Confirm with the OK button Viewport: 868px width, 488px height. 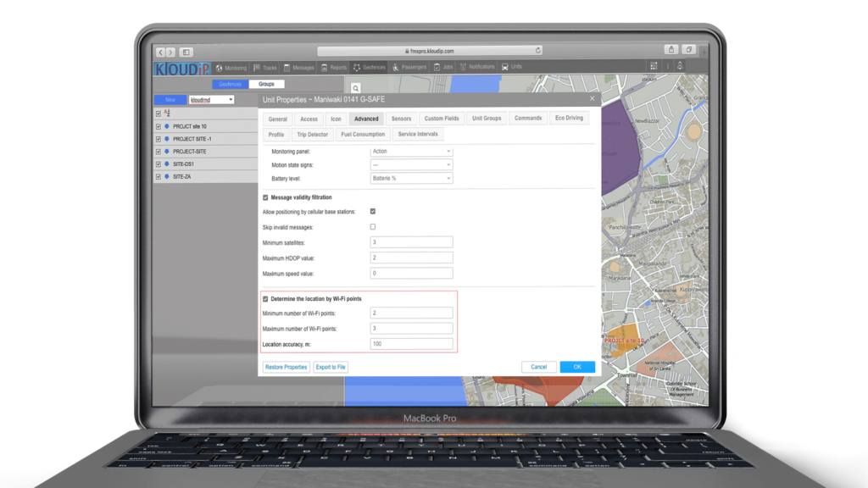click(577, 368)
